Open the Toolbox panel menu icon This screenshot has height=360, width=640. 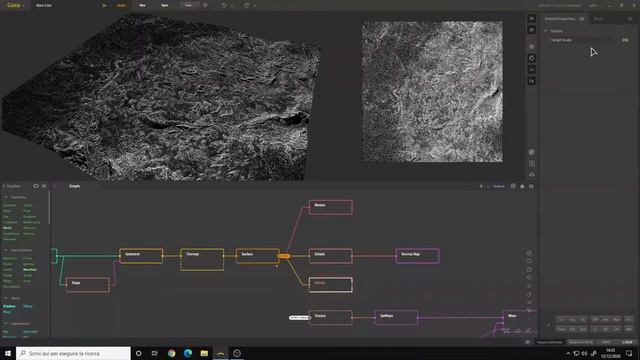coord(44,186)
